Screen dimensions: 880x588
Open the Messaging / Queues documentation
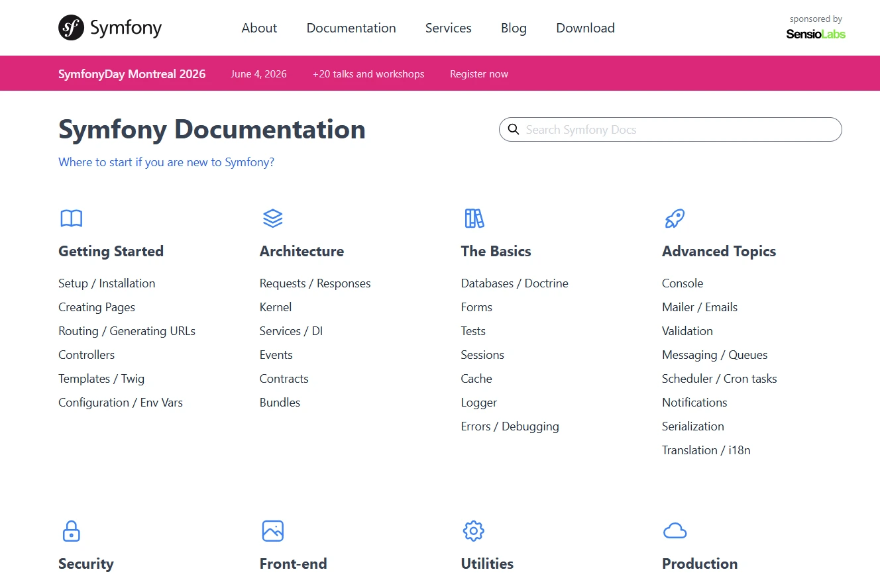[714, 354]
